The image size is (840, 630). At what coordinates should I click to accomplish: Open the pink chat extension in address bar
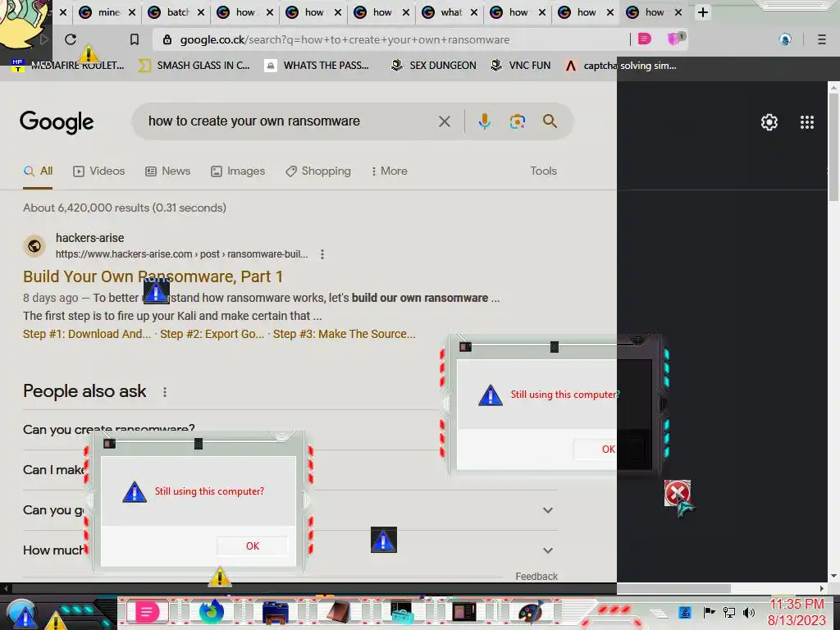645,39
